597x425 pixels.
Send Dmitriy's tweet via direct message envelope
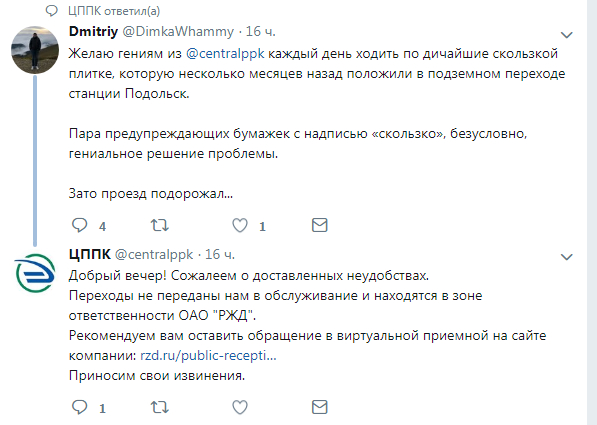(x=319, y=225)
